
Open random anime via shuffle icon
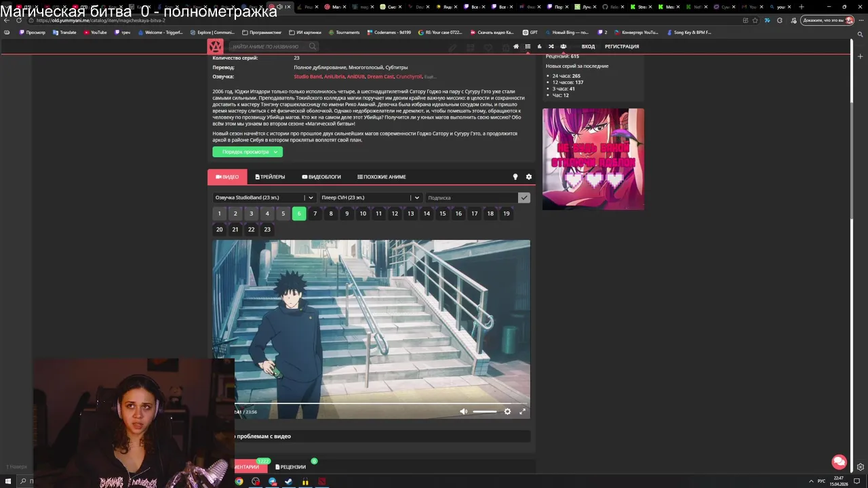point(551,47)
